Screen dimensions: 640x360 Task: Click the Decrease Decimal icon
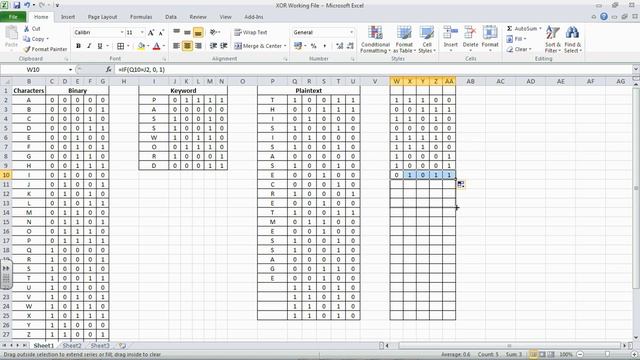click(x=350, y=46)
